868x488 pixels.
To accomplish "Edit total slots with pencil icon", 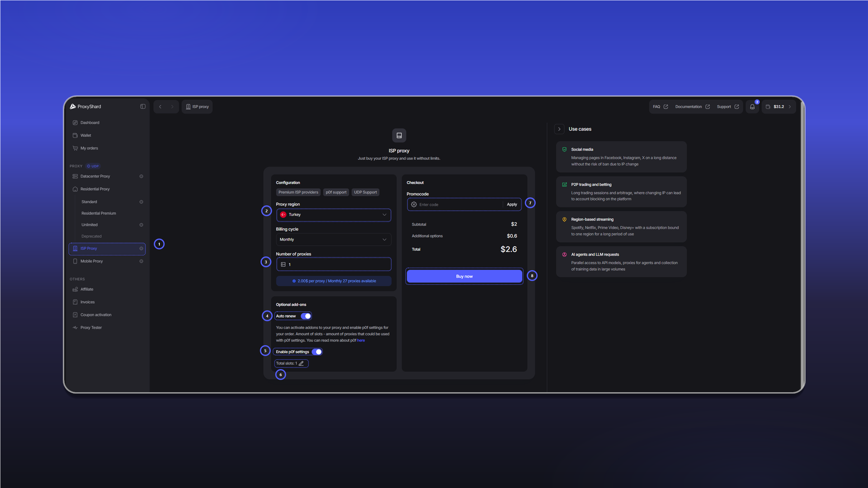I will (x=301, y=363).
